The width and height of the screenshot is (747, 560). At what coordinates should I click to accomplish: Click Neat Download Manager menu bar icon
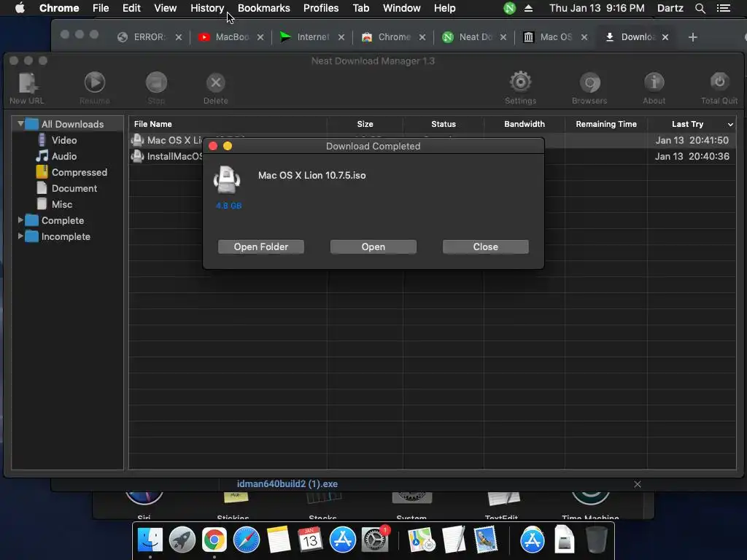click(x=509, y=8)
